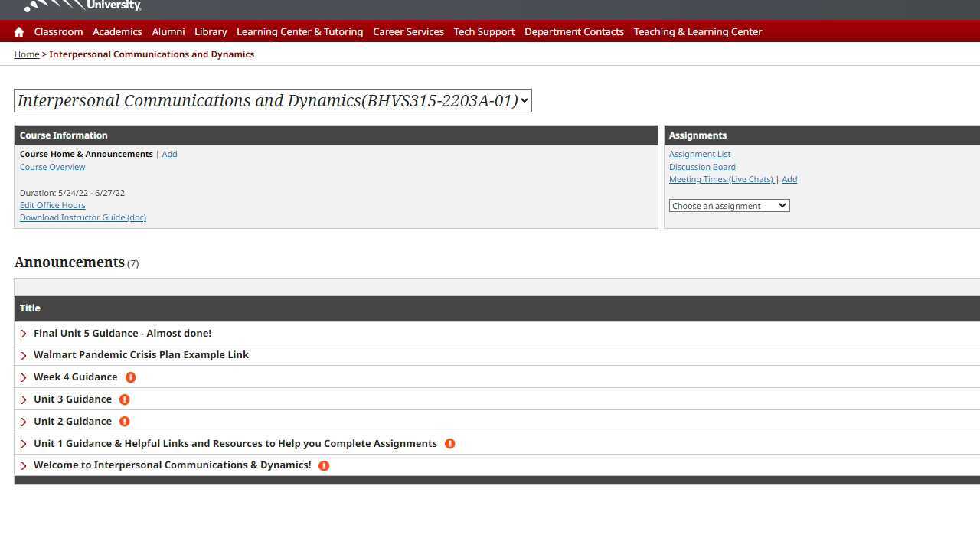Click the priority icon beside the Welcome announcement
Screen dimensions: 980x551
click(324, 465)
